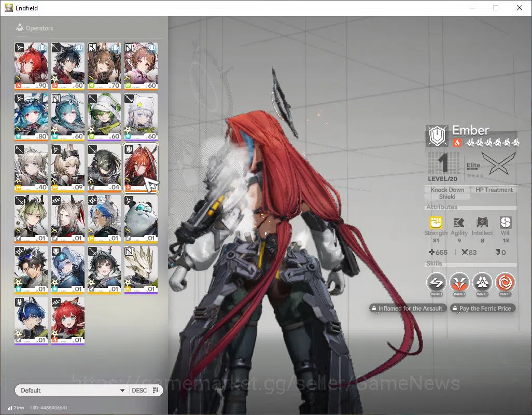Open the third skill with triple triangle icon

482,282
